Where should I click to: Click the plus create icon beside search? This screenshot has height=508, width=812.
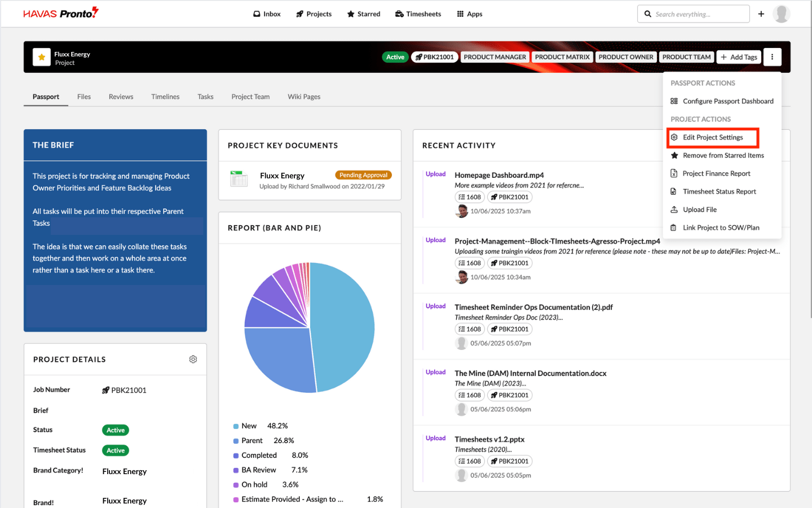pos(761,14)
